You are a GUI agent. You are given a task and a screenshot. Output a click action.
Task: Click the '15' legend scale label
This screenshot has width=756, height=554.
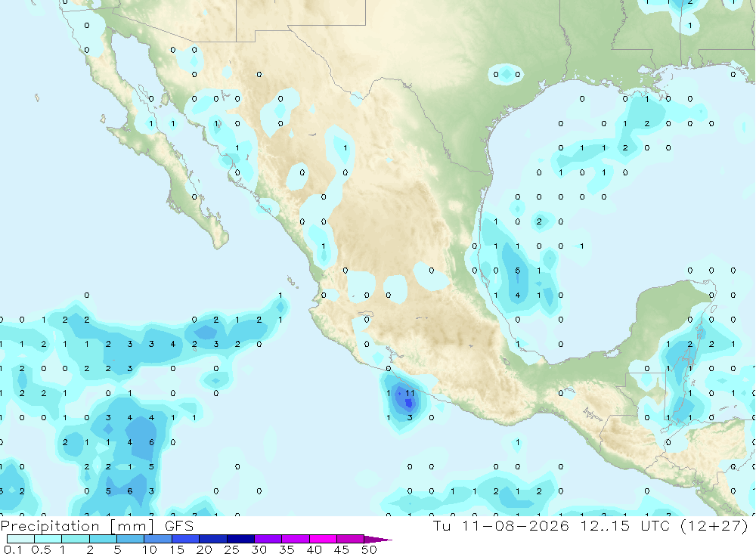pos(177,549)
